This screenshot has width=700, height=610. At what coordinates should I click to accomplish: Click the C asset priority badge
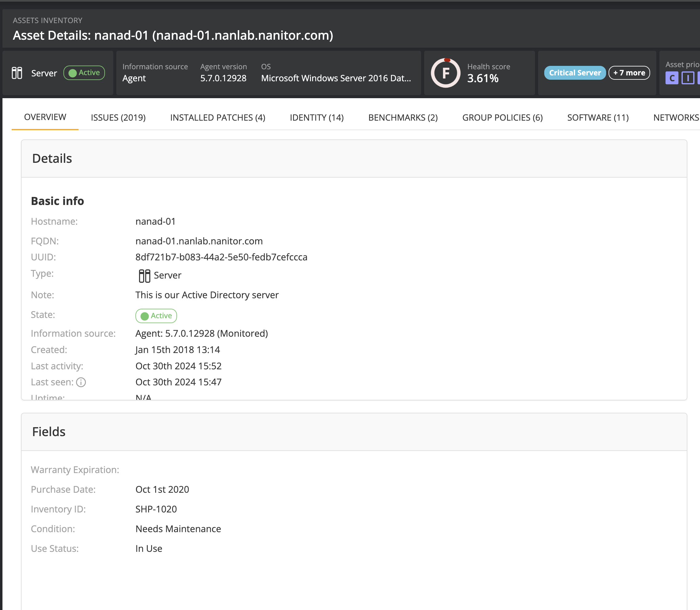click(671, 78)
